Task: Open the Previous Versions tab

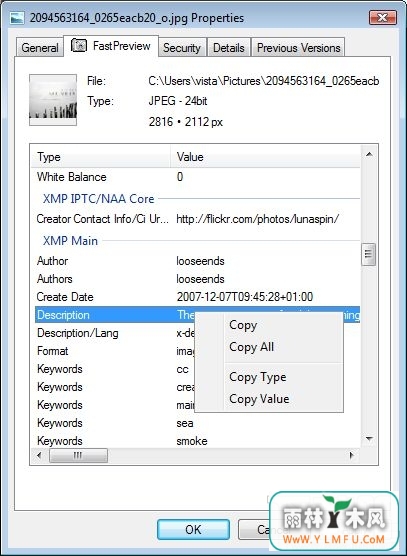Action: (298, 48)
